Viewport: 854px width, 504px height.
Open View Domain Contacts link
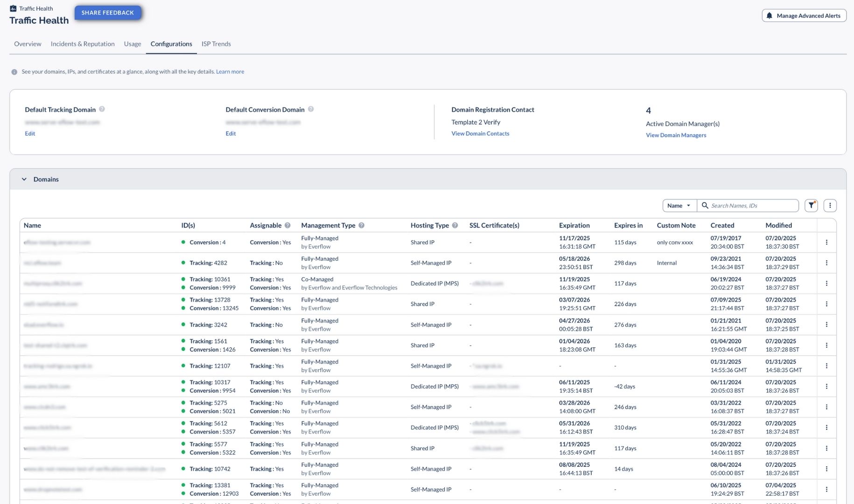480,133
